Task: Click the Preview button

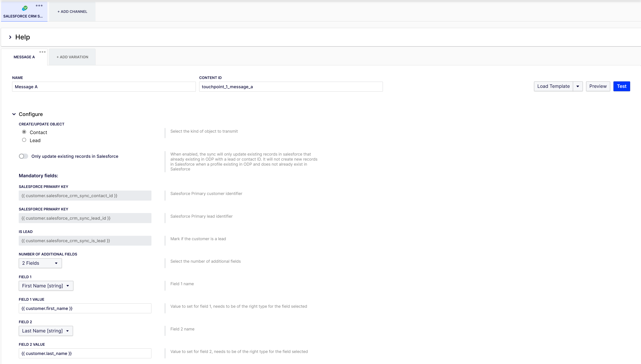Action: 598,86
